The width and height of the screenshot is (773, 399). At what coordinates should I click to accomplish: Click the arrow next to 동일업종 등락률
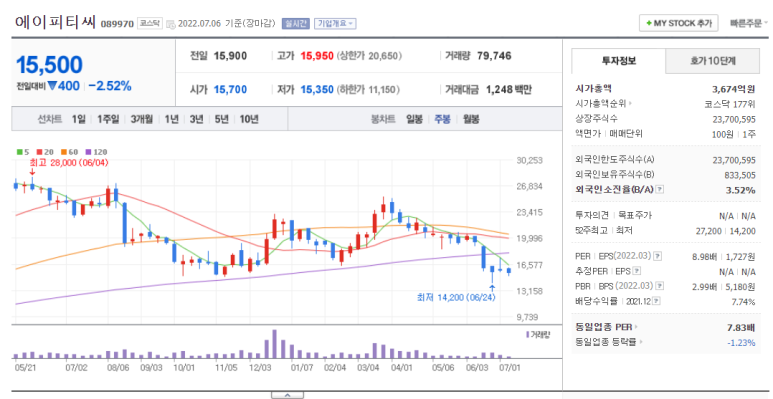click(x=641, y=342)
